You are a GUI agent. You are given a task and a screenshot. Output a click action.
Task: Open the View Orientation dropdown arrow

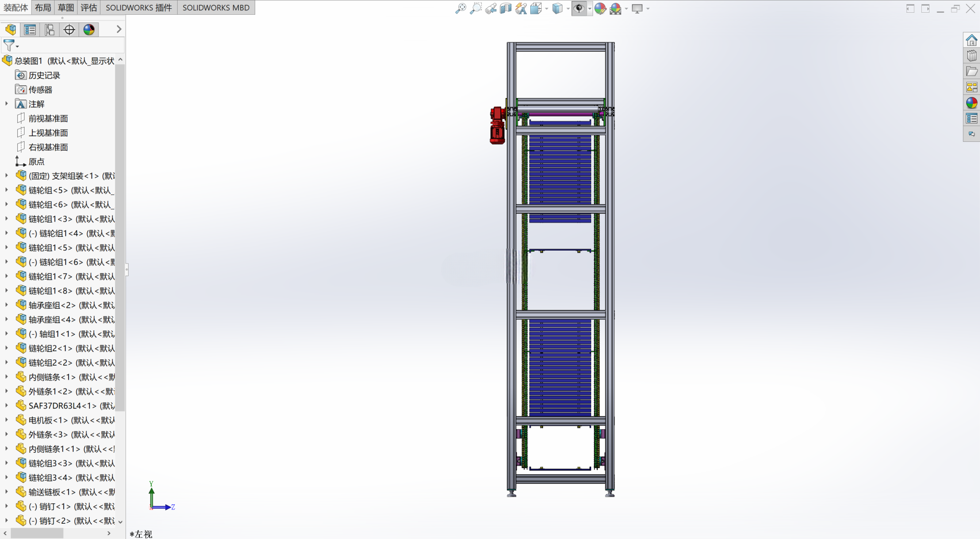tap(547, 9)
